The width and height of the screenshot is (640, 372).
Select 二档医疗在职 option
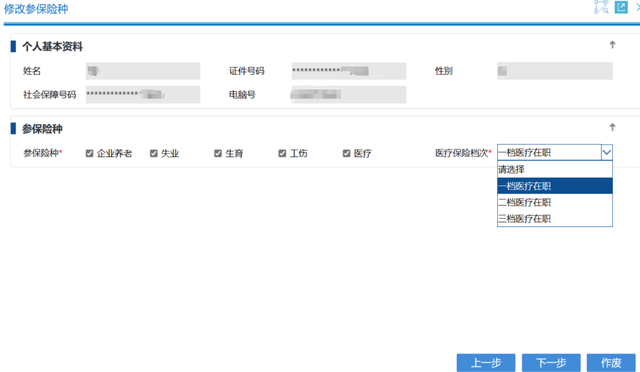(555, 202)
